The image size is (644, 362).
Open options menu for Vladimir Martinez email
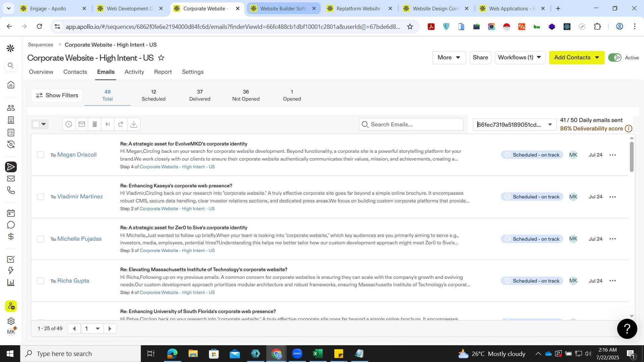click(x=612, y=197)
